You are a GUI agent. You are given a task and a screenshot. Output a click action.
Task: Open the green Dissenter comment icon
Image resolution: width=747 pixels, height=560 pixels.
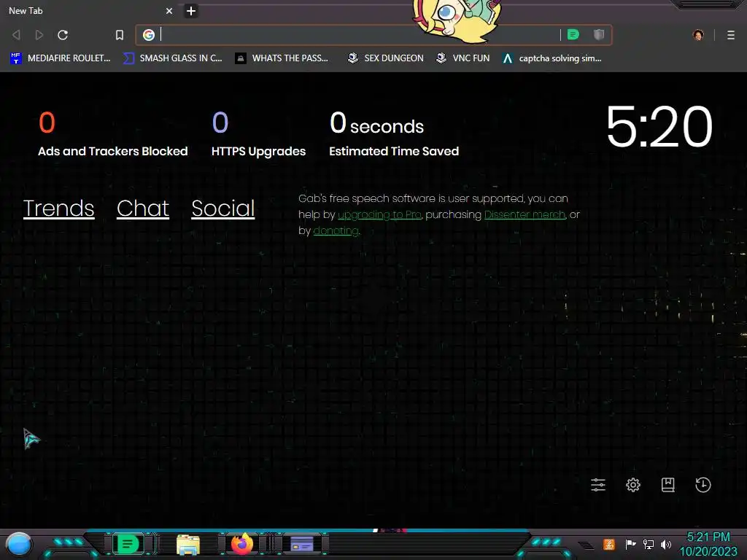coord(573,34)
